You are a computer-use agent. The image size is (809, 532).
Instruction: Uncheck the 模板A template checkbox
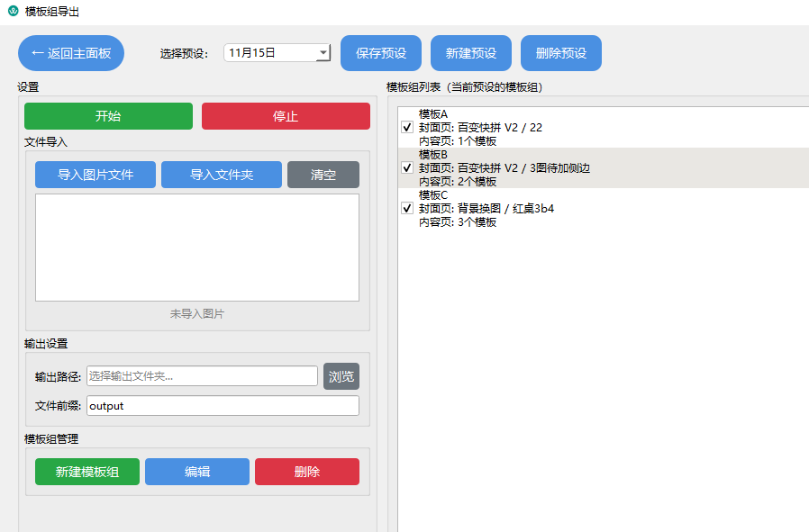405,127
